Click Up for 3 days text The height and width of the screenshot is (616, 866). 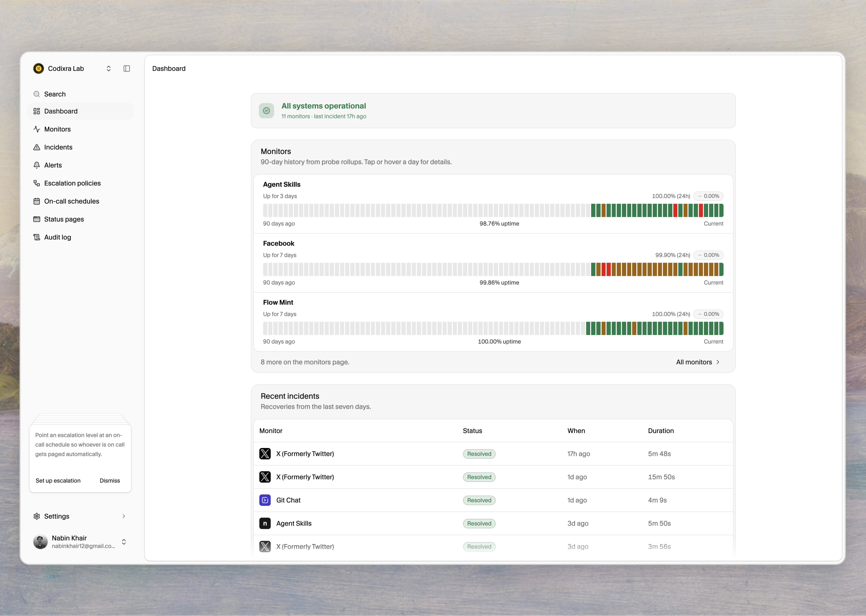click(x=280, y=196)
